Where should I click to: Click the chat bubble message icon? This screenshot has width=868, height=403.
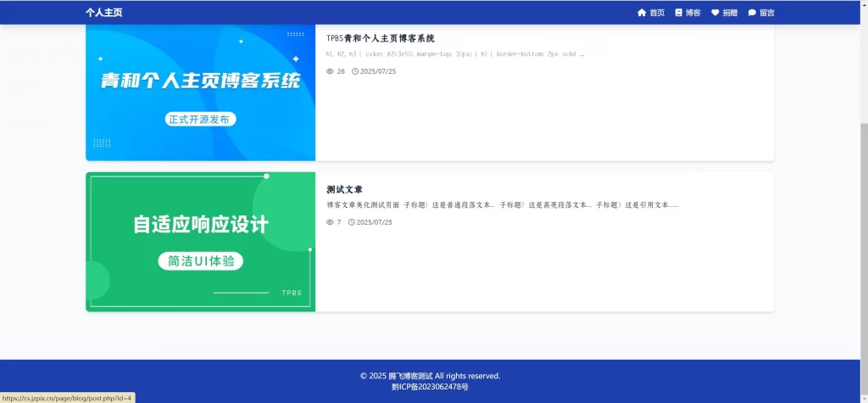752,13
